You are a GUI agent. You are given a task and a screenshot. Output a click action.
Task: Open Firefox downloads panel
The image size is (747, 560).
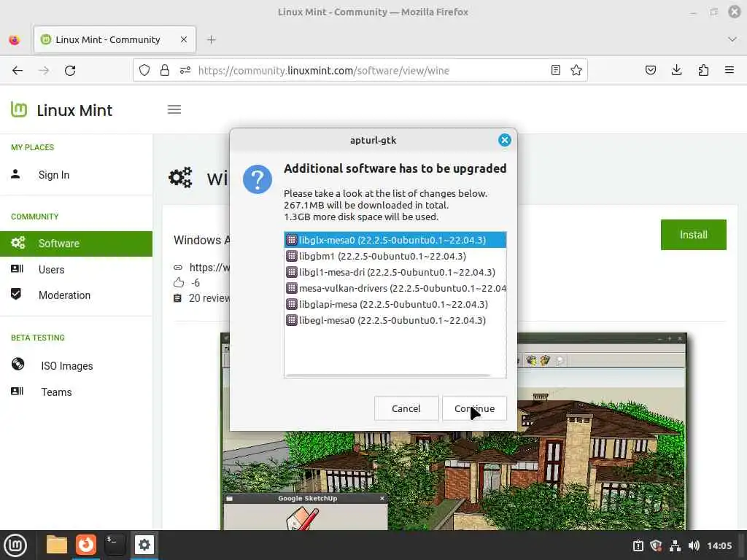point(676,71)
